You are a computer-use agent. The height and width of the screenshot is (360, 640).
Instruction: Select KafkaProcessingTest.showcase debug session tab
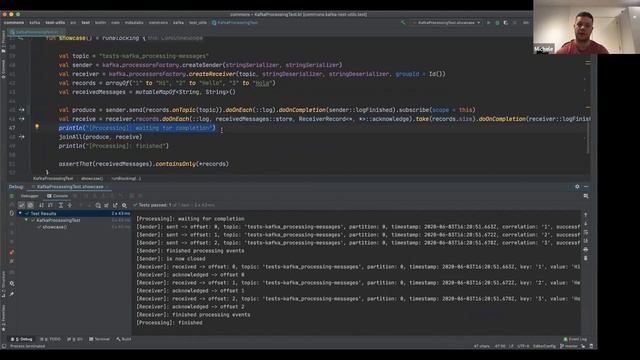point(70,187)
